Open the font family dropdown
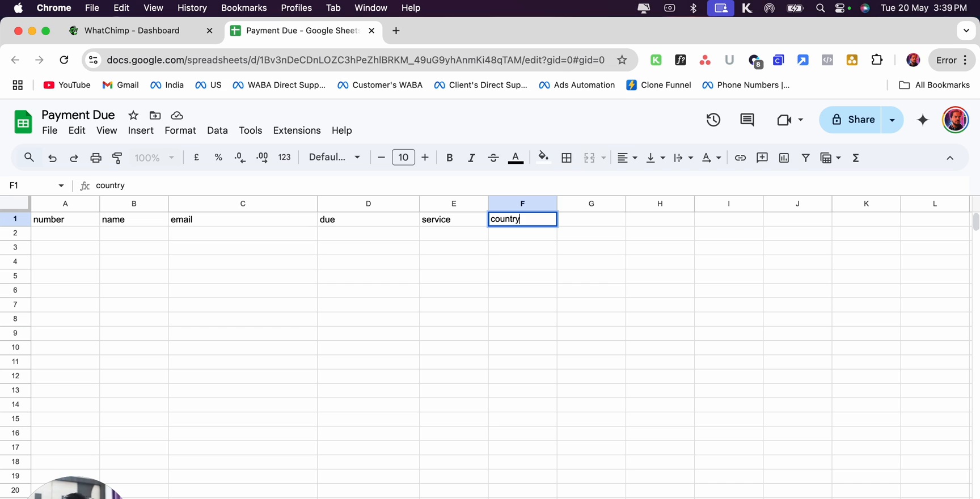The image size is (980, 499). point(334,158)
